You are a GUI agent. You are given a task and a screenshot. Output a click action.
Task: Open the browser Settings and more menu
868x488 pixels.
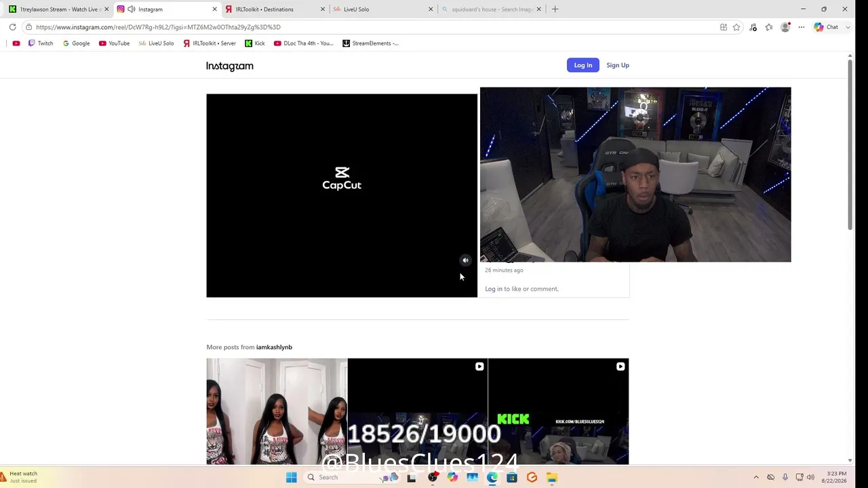pyautogui.click(x=802, y=27)
